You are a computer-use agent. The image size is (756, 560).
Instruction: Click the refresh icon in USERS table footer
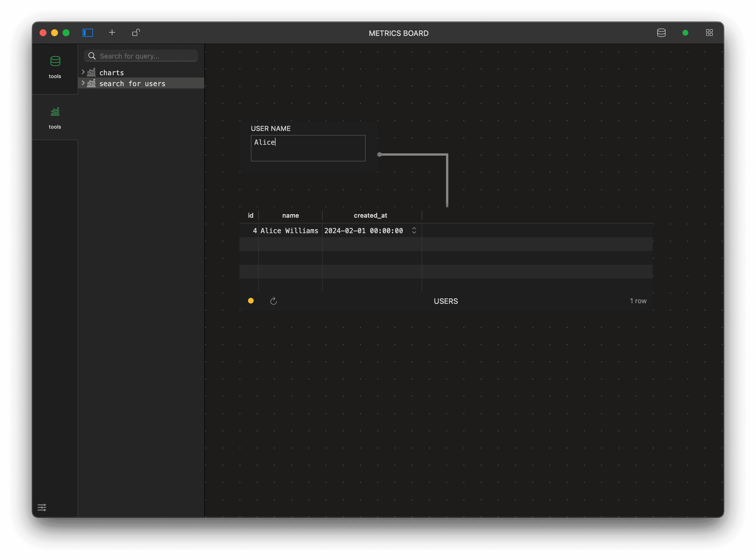pyautogui.click(x=273, y=301)
